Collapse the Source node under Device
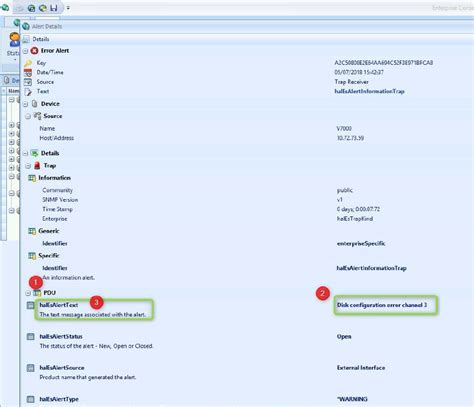This screenshot has height=407, width=474. click(x=28, y=116)
